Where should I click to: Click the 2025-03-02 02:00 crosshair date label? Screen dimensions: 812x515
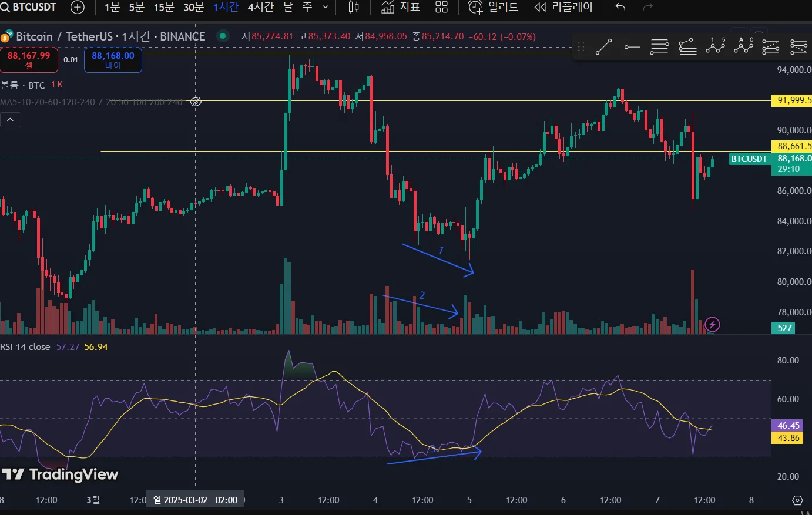(195, 500)
